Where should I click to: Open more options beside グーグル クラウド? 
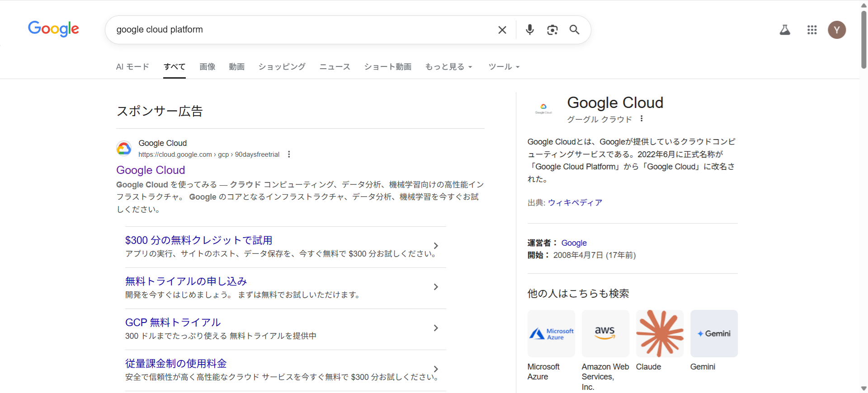click(641, 119)
